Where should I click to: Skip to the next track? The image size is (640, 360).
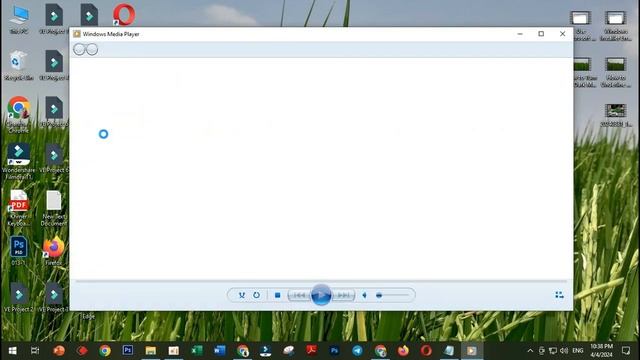[x=344, y=295]
